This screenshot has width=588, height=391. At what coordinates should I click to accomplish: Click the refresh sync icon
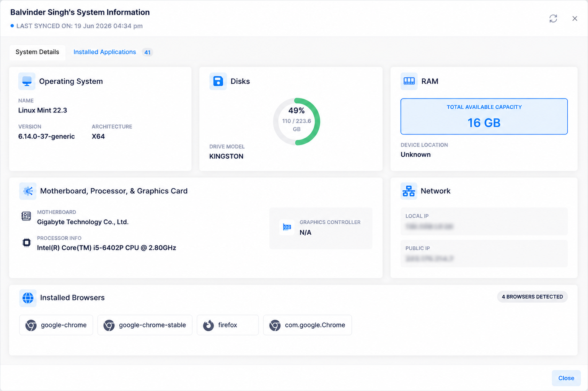[553, 18]
